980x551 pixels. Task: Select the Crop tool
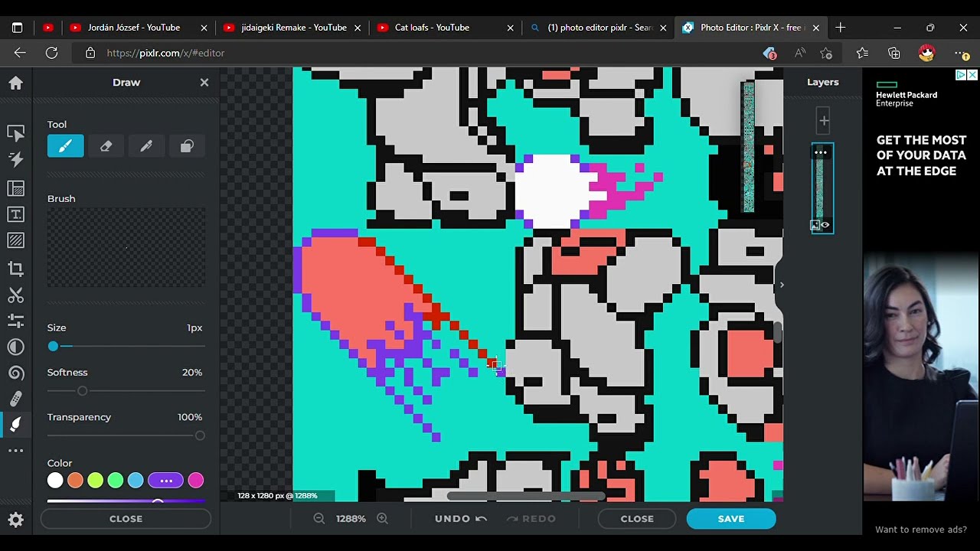click(x=15, y=269)
